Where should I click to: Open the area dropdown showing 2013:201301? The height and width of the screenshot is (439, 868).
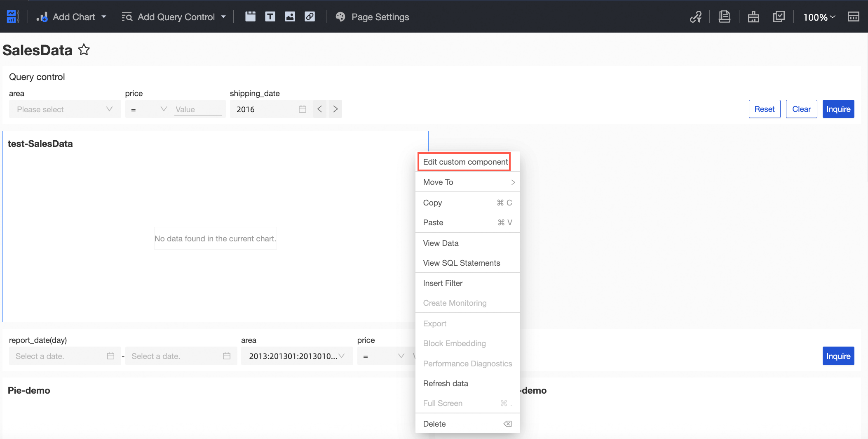coord(297,356)
